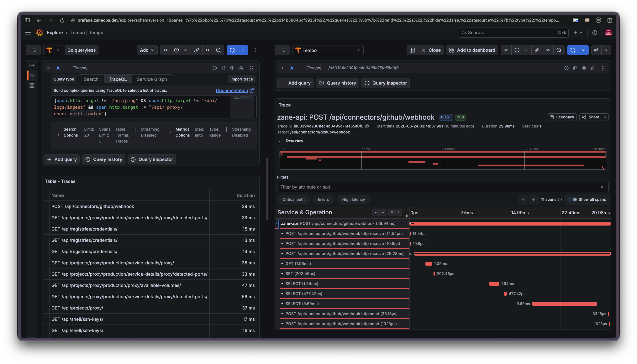637x364 pixels.
Task: Open the Tempo datasource dropdown in right pane
Action: click(x=328, y=50)
